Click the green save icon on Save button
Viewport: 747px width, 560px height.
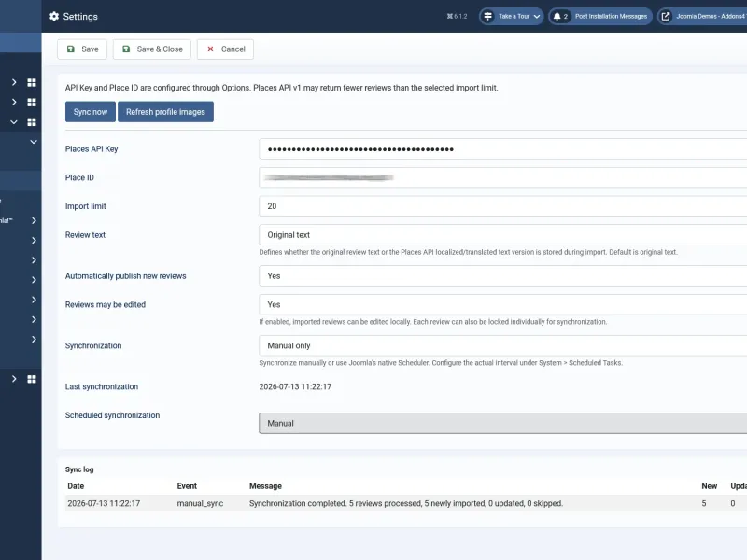pyautogui.click(x=71, y=49)
